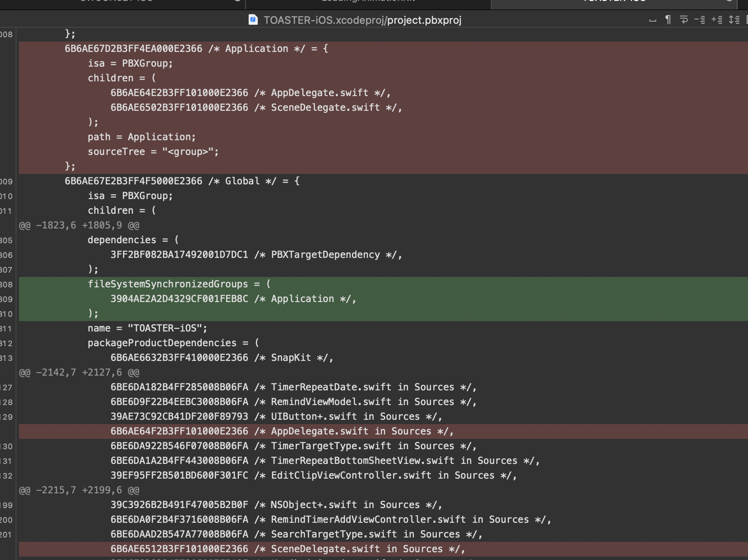748x560 pixels.
Task: Toggle the pilcrow line-endings display icon
Action: 668,20
